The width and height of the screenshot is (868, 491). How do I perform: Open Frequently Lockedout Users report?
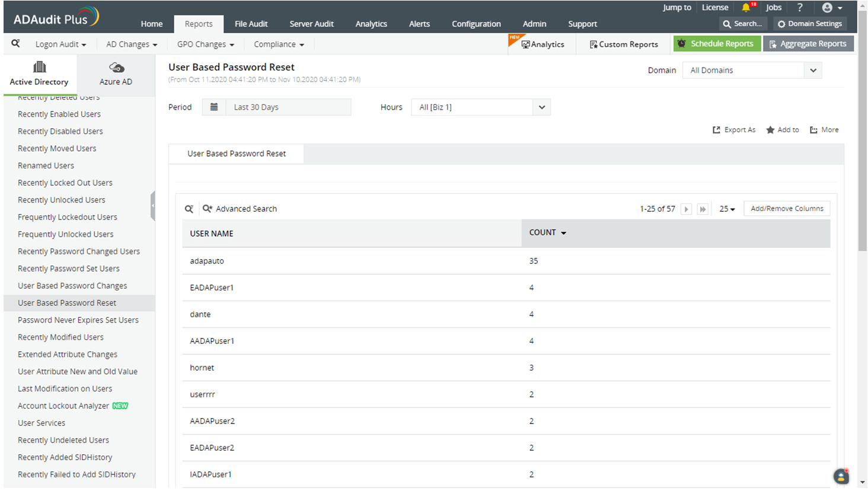68,217
